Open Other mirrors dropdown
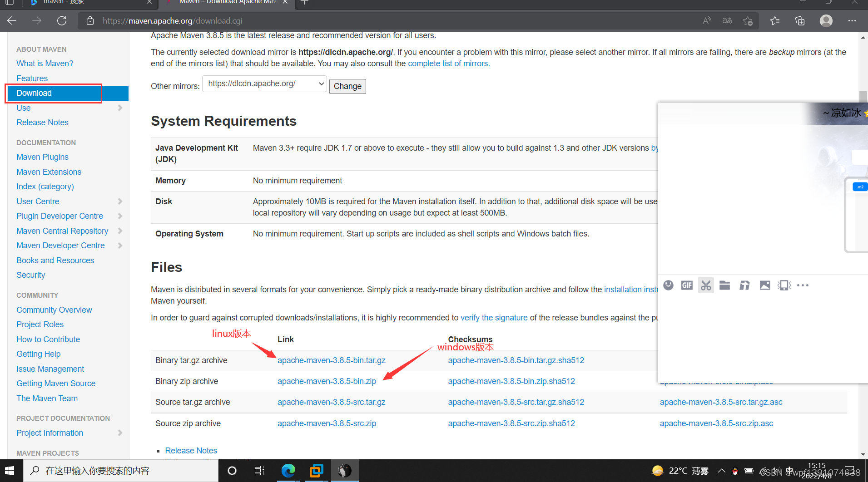 pos(265,84)
